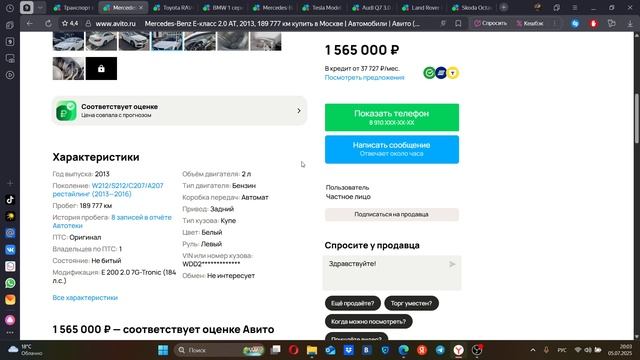Viewport: 640px width, 360px height.
Task: Open Microsoft Edge from the taskbar
Action: pos(403,350)
